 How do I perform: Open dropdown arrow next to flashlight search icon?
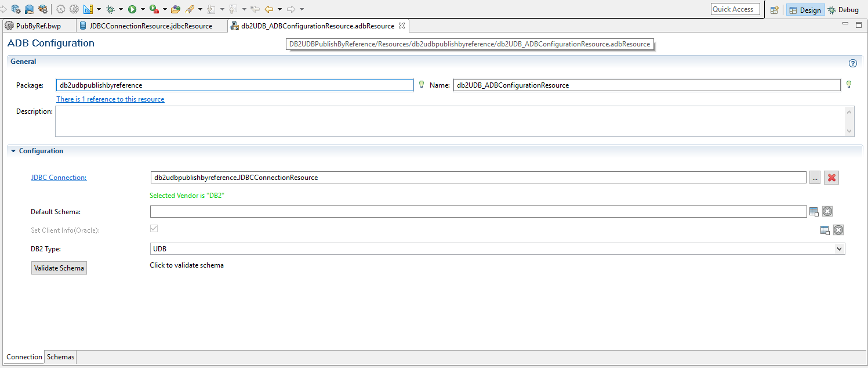[x=200, y=9]
